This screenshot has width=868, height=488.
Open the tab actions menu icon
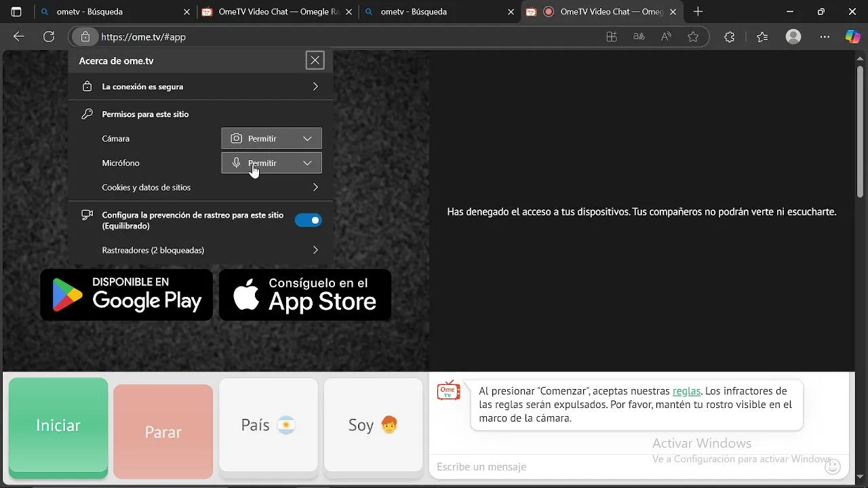16,12
